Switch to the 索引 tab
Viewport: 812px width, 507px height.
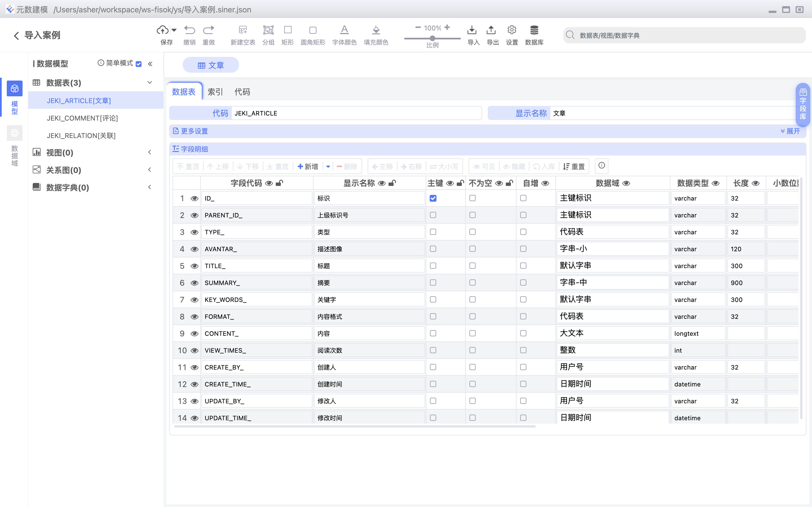215,92
